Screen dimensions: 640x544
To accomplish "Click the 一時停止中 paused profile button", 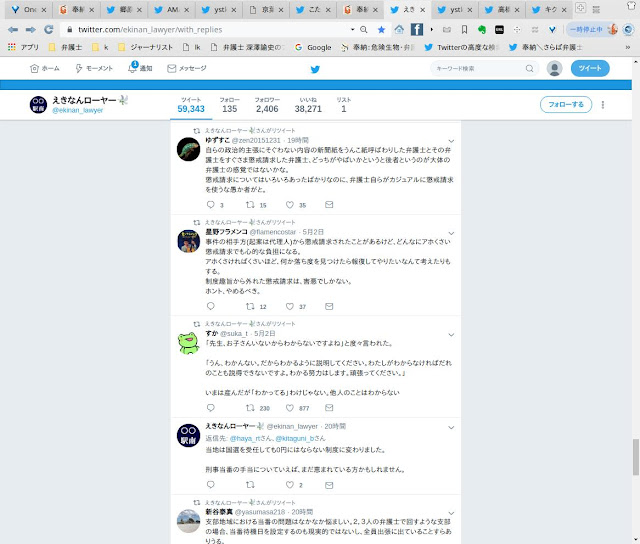I will pyautogui.click(x=592, y=29).
